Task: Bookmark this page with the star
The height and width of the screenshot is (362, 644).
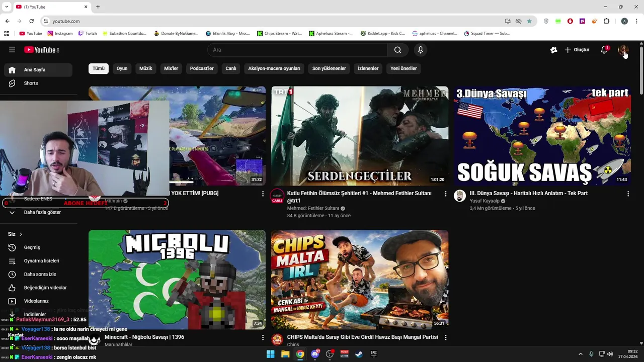Action: click(529, 21)
